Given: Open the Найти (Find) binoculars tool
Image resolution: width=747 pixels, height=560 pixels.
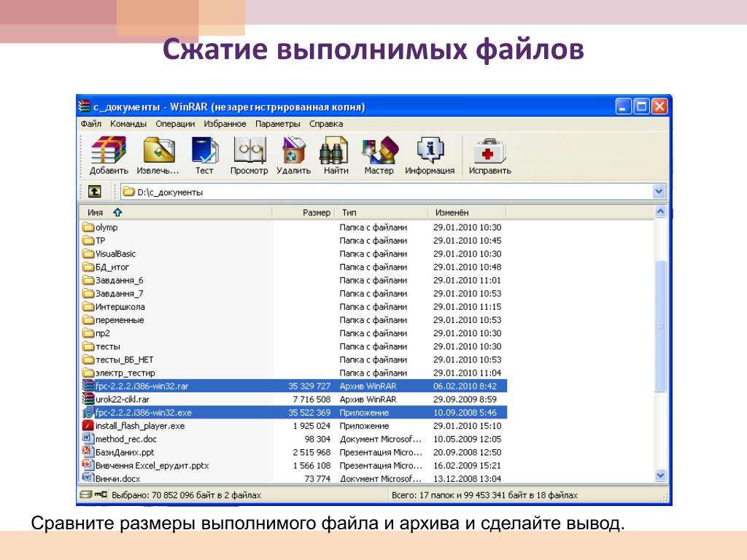Looking at the screenshot, I should pos(336,155).
